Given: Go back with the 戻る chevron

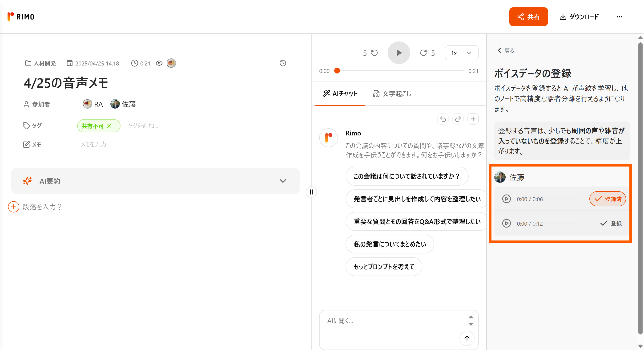Looking at the screenshot, I should click(x=505, y=51).
